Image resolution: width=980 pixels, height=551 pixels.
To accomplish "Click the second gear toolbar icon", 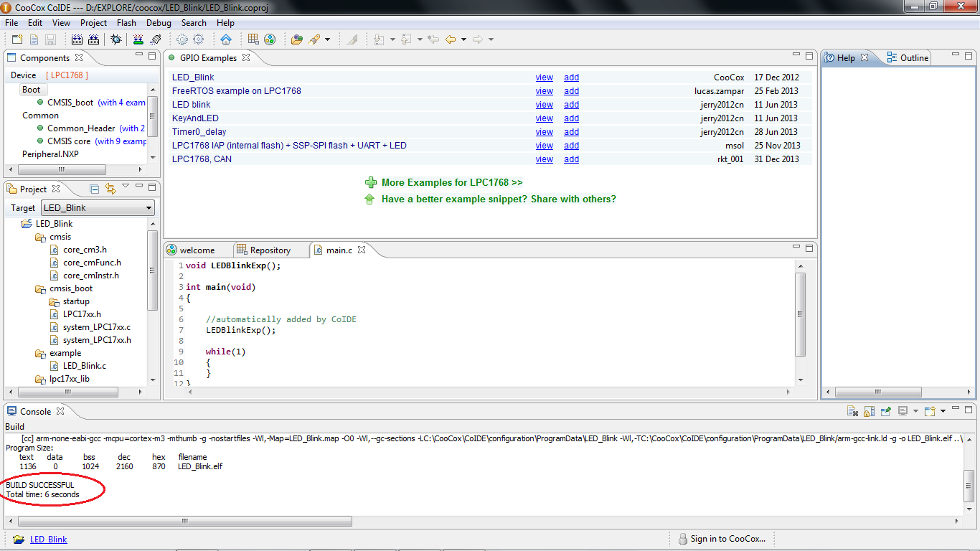I will pyautogui.click(x=199, y=39).
